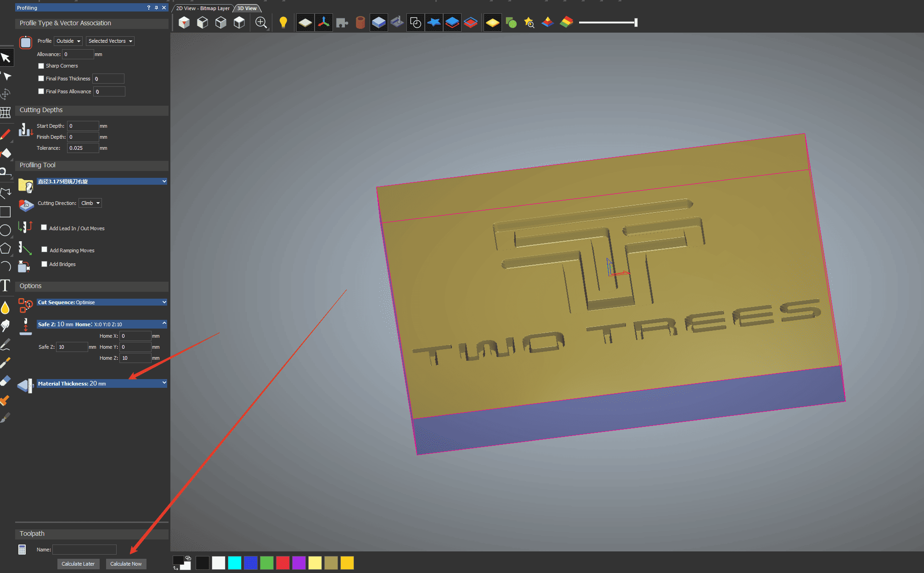Click the brown cylinder rotary icon
The height and width of the screenshot is (573, 924).
(361, 23)
